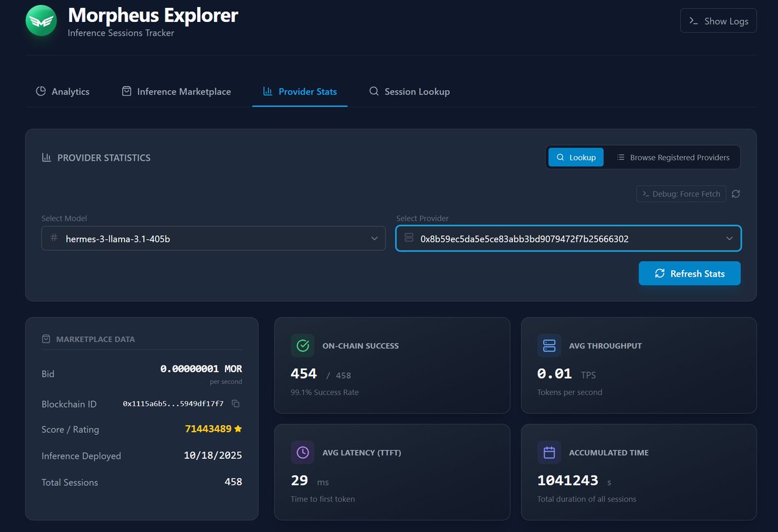778x532 pixels.
Task: Click the green Morpheus logo icon
Action: coord(41,21)
